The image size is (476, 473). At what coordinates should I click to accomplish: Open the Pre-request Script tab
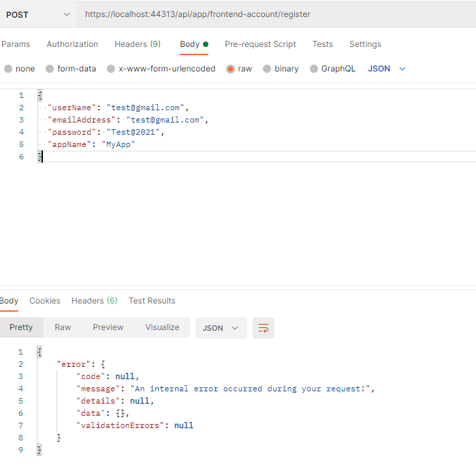pos(260,44)
